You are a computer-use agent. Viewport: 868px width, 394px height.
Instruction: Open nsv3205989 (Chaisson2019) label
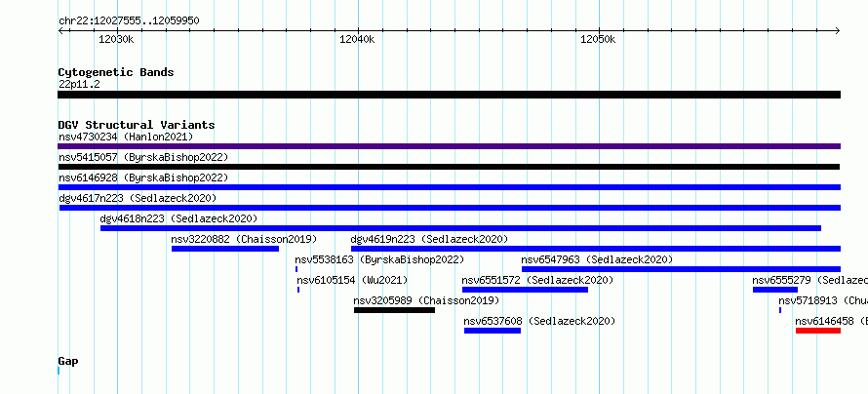tap(426, 300)
